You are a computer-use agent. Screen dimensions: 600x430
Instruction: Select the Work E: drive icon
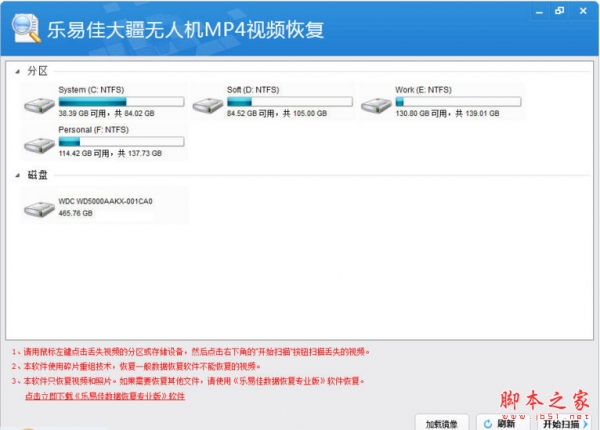[376, 105]
